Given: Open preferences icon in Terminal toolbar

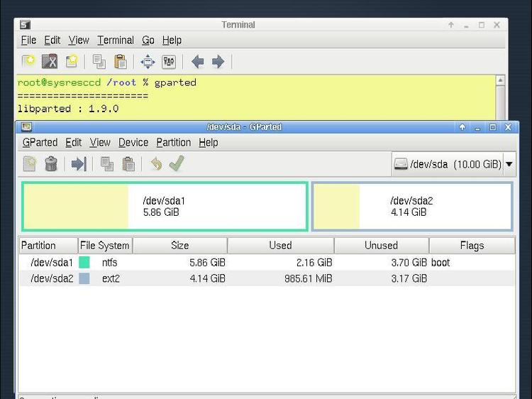Looking at the screenshot, I should 169,62.
